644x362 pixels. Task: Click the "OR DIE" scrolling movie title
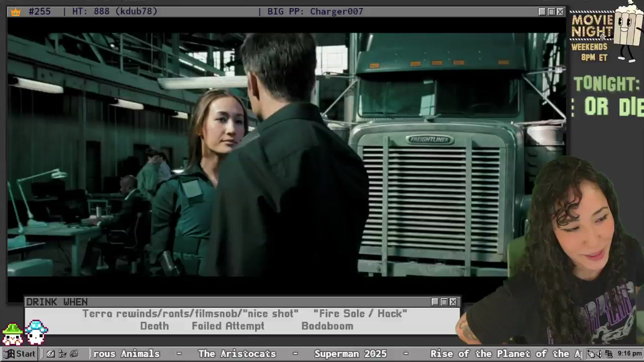click(x=614, y=107)
